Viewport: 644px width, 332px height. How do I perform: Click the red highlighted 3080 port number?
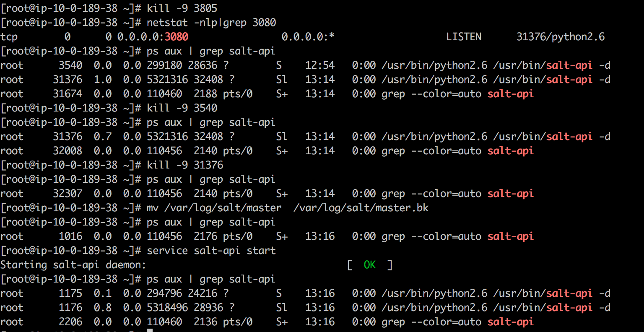click(177, 37)
